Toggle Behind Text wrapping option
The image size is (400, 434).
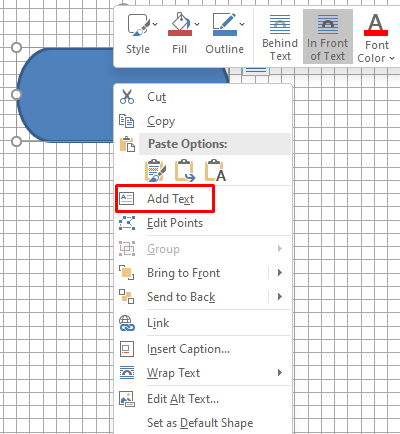coord(280,37)
